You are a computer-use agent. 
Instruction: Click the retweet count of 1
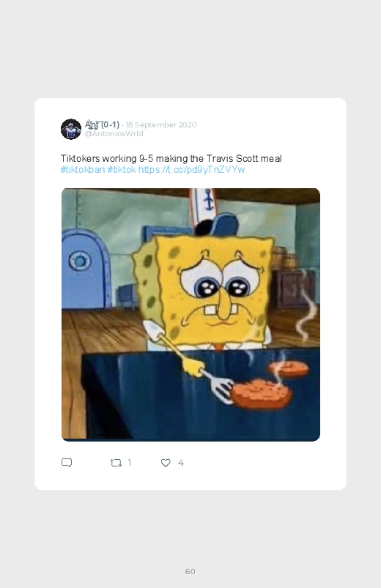click(x=130, y=463)
